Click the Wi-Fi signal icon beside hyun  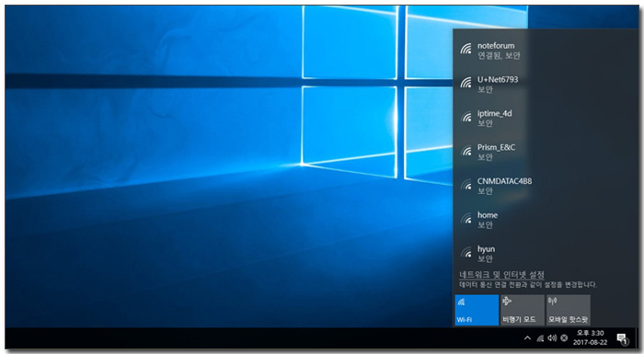pyautogui.click(x=466, y=253)
